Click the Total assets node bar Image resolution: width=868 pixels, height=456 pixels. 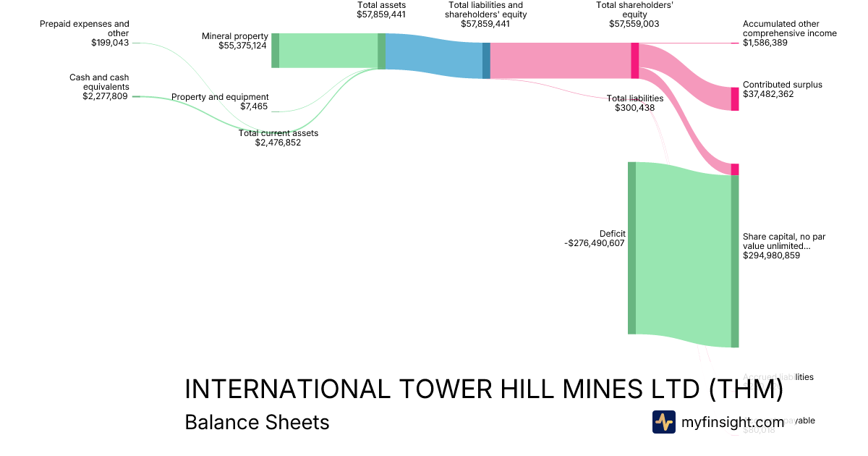pyautogui.click(x=381, y=51)
